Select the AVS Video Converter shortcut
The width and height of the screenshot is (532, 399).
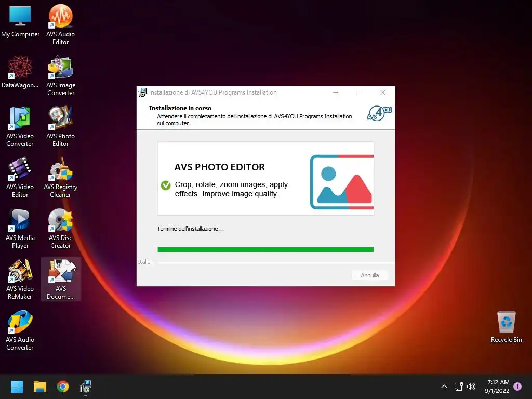tap(20, 127)
